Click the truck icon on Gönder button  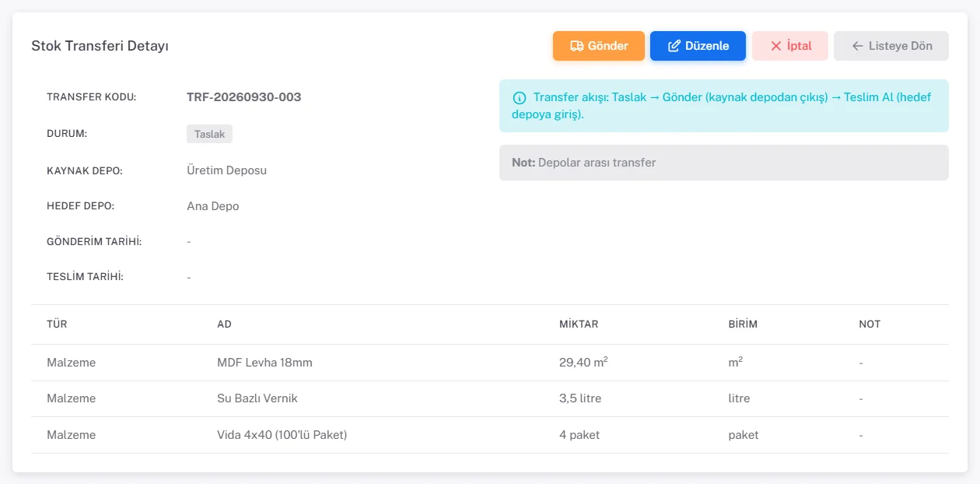point(576,46)
